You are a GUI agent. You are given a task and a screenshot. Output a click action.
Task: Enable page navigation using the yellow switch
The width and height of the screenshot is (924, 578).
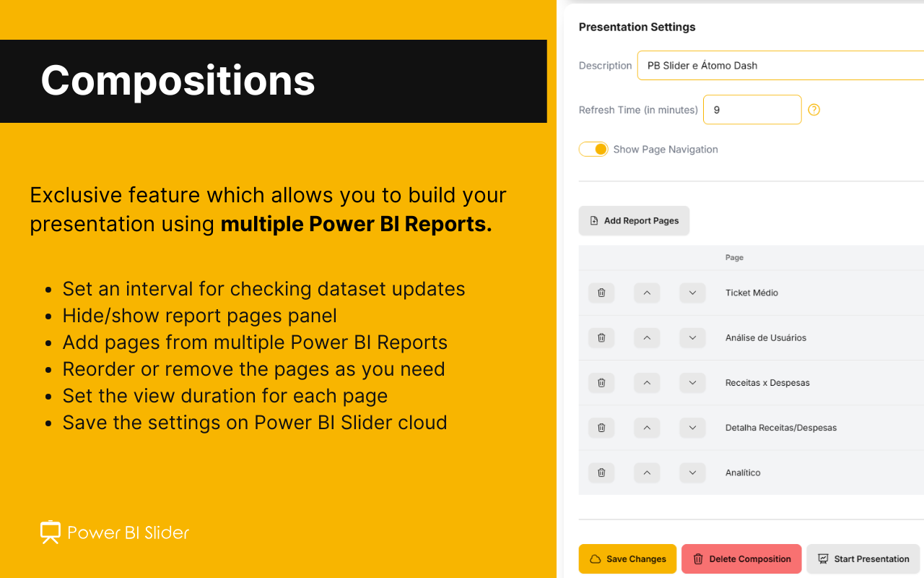click(593, 149)
